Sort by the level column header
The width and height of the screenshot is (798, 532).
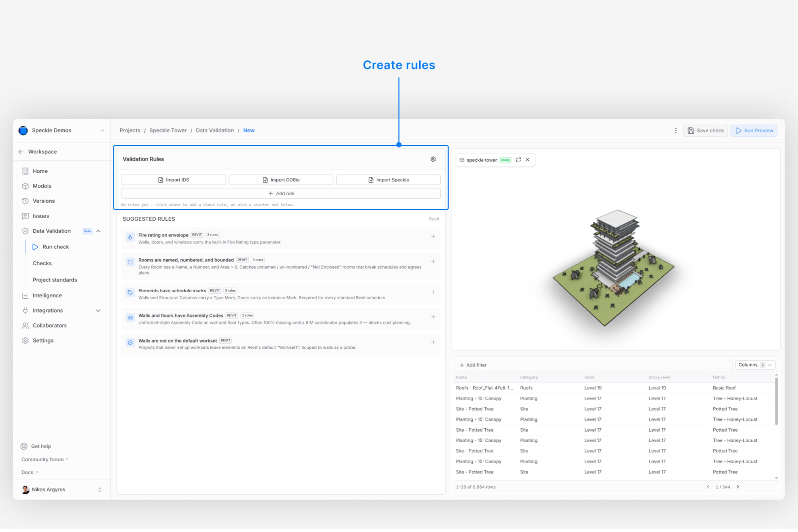(x=589, y=378)
